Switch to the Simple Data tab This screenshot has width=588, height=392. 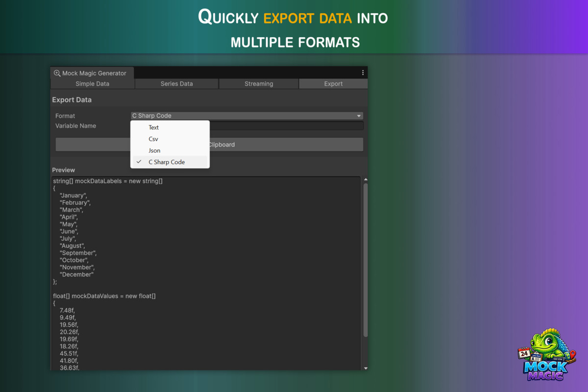tap(93, 84)
